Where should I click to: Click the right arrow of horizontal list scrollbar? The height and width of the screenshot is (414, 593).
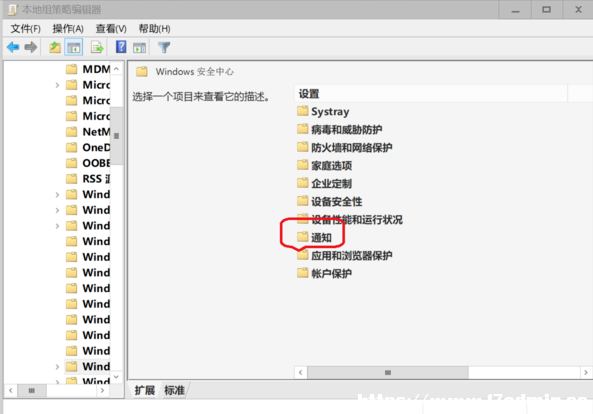tap(585, 372)
